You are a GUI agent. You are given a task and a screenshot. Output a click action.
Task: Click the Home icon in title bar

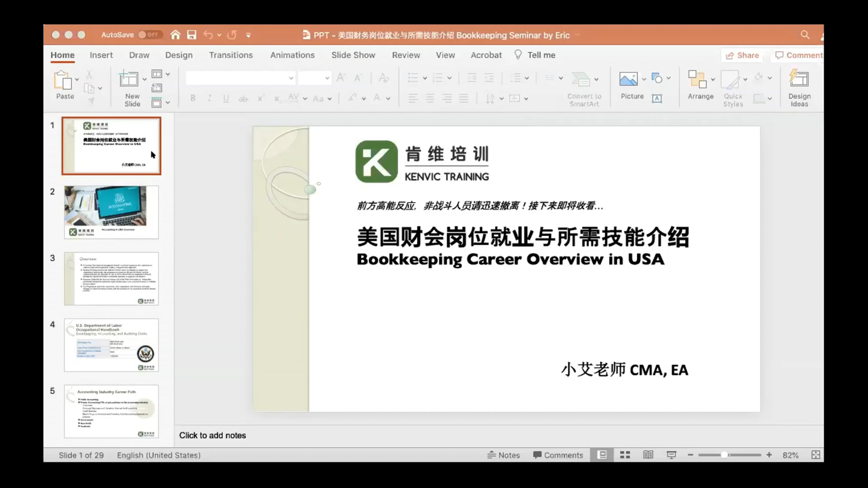click(175, 35)
